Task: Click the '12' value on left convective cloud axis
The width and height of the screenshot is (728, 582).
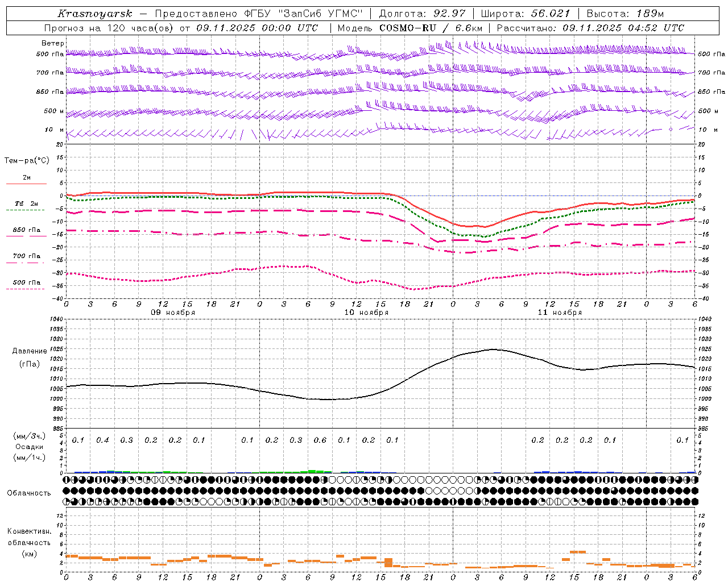Action: (x=61, y=516)
